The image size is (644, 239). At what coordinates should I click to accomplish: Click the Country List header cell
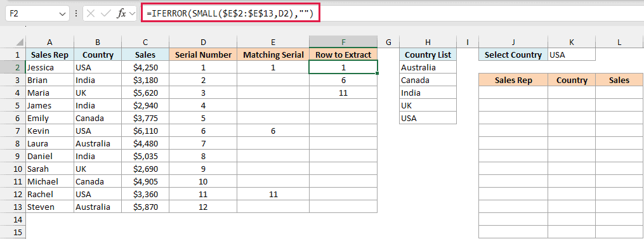[x=428, y=55]
